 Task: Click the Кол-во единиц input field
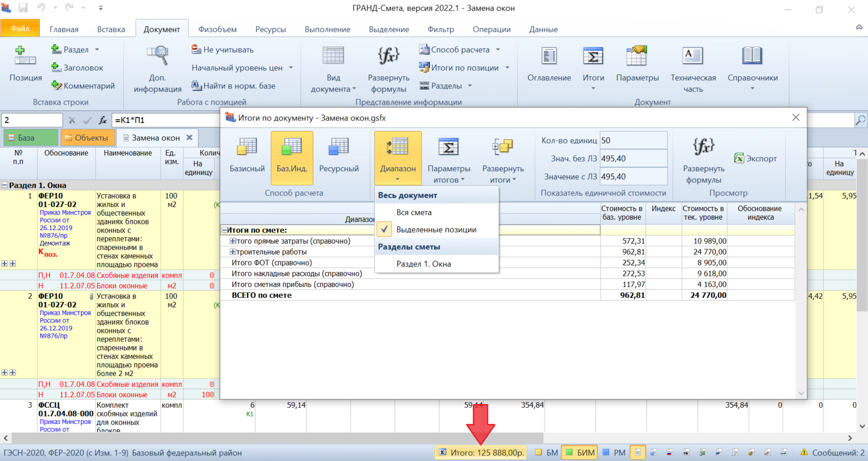(633, 141)
